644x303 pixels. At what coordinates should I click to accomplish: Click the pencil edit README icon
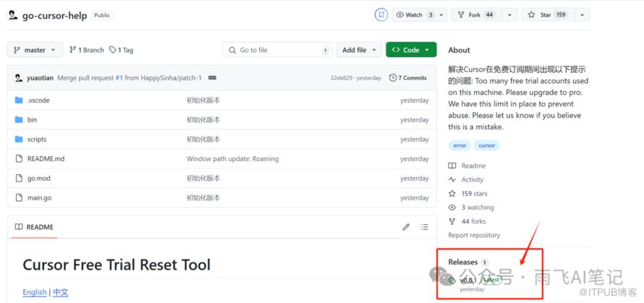[406, 226]
